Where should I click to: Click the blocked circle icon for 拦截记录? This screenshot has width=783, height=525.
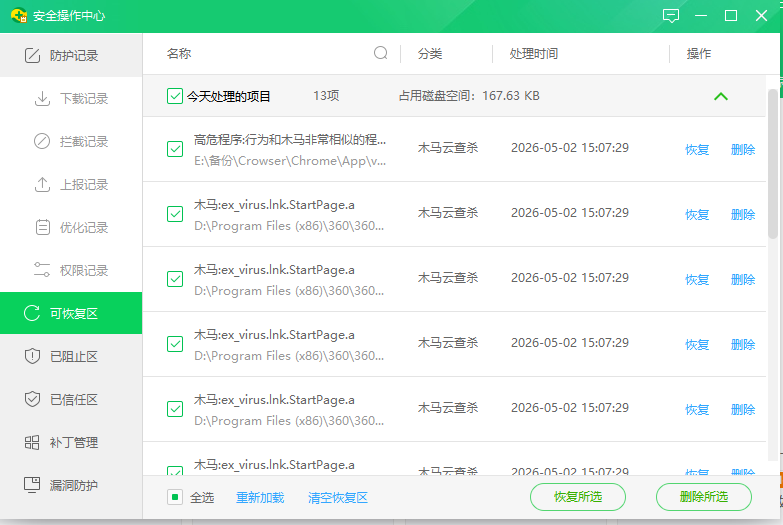(42, 141)
